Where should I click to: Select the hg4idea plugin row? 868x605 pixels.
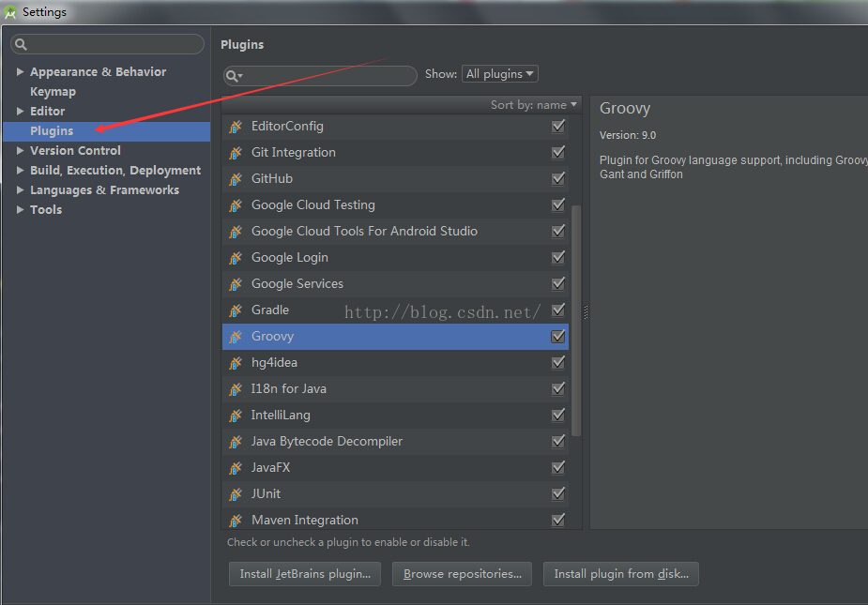(395, 363)
